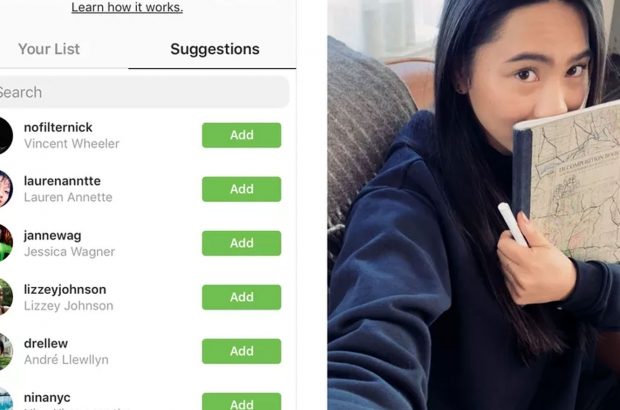This screenshot has width=620, height=410.
Task: Open jannewag's profile avatar
Action: coord(6,243)
